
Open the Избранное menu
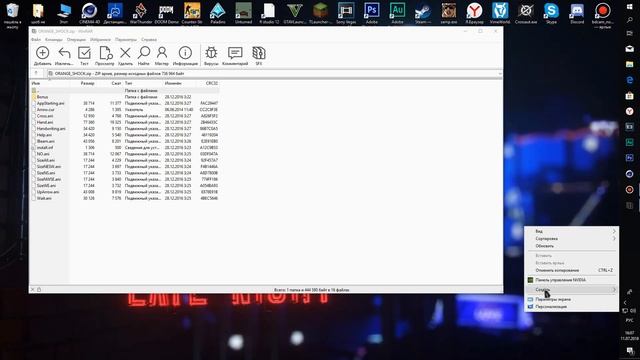click(100, 40)
